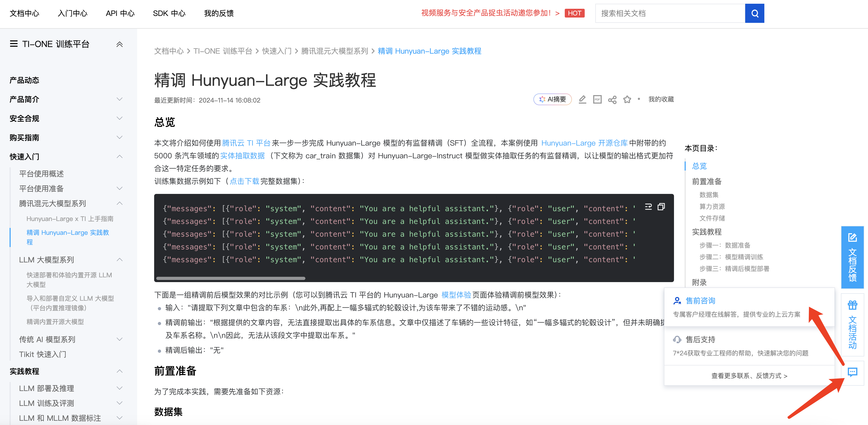Viewport: 868px width, 425px height.
Task: Export page via the PDF icon
Action: (597, 99)
